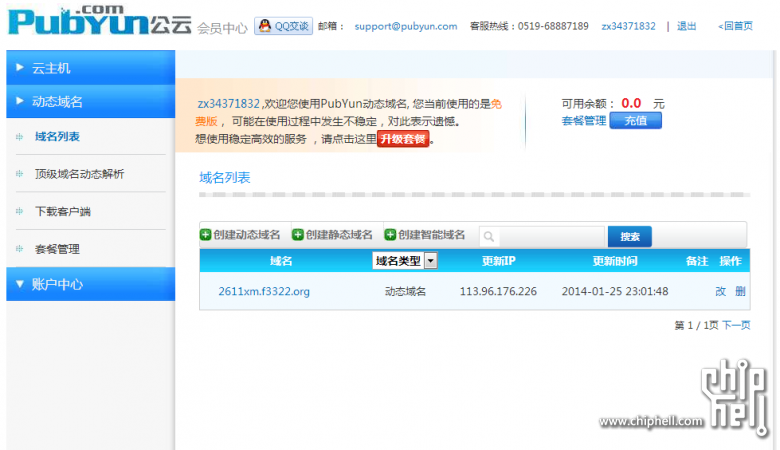This screenshot has width=780, height=450.
Task: Click the 充值 recharge button
Action: click(636, 121)
